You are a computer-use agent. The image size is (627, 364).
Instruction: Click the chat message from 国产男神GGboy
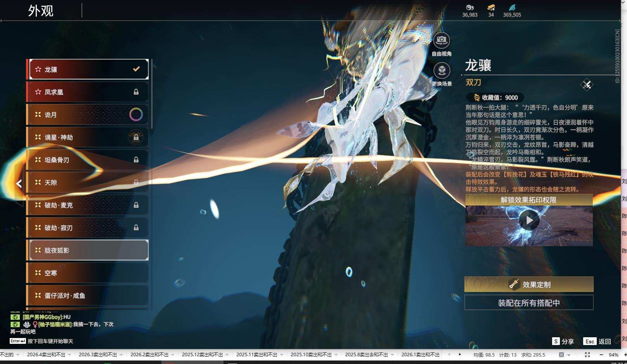coord(47,317)
